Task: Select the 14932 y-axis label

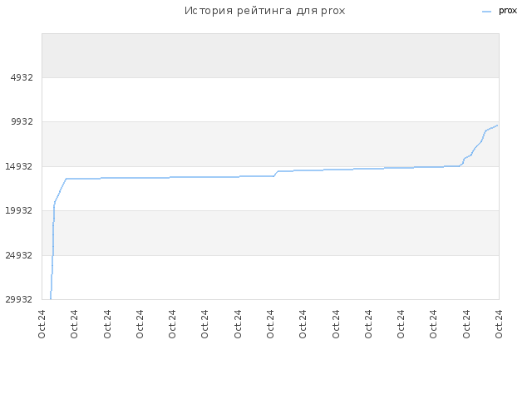Action: pyautogui.click(x=19, y=166)
